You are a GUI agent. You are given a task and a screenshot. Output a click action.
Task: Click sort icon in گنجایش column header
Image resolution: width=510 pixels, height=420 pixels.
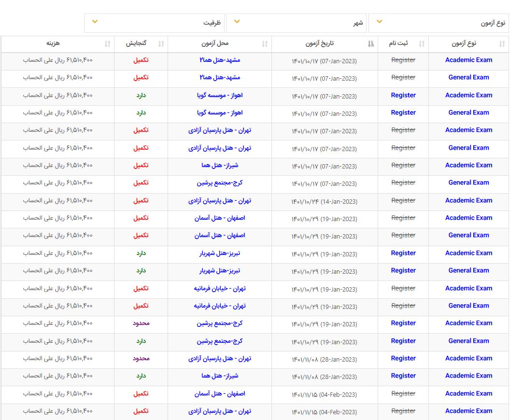coord(161,44)
